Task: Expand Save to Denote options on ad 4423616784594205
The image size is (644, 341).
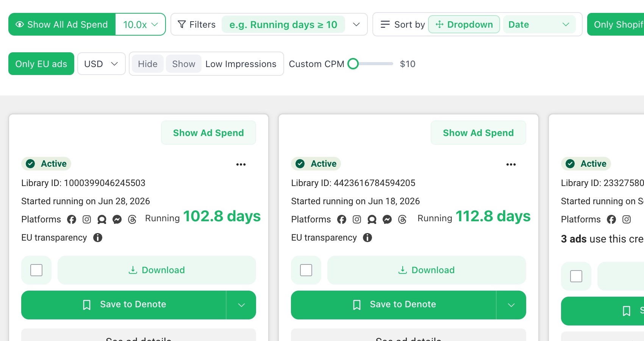Action: coord(511,305)
